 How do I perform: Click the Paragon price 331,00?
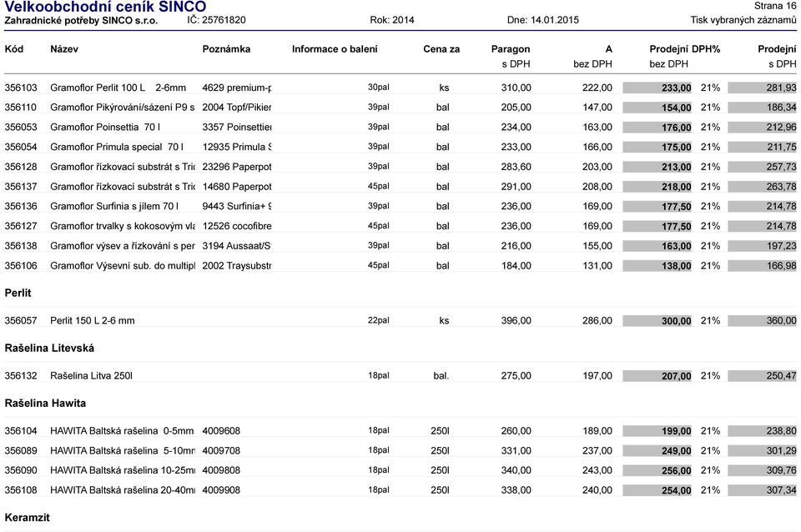pyautogui.click(x=516, y=451)
